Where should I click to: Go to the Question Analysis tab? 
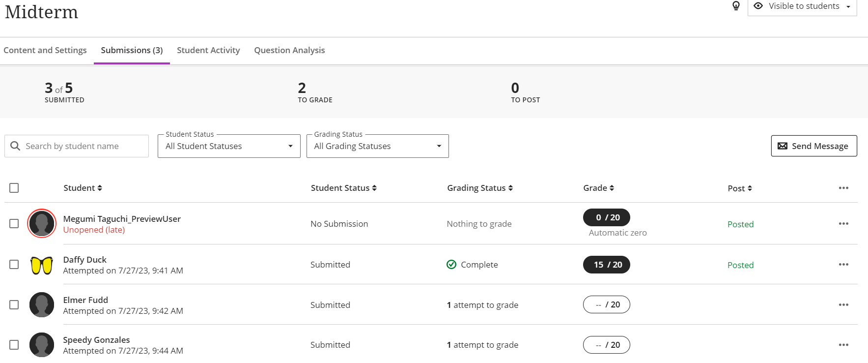pos(289,50)
